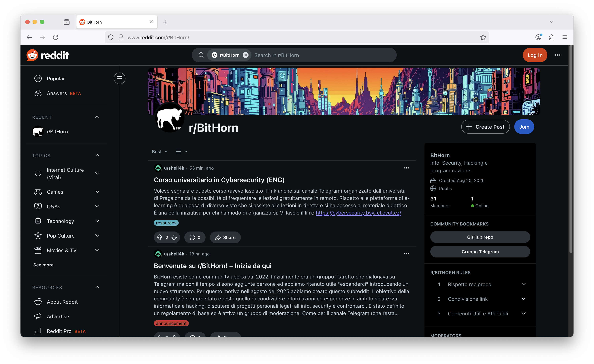Open a new browser tab
The width and height of the screenshot is (594, 364).
pyautogui.click(x=165, y=22)
